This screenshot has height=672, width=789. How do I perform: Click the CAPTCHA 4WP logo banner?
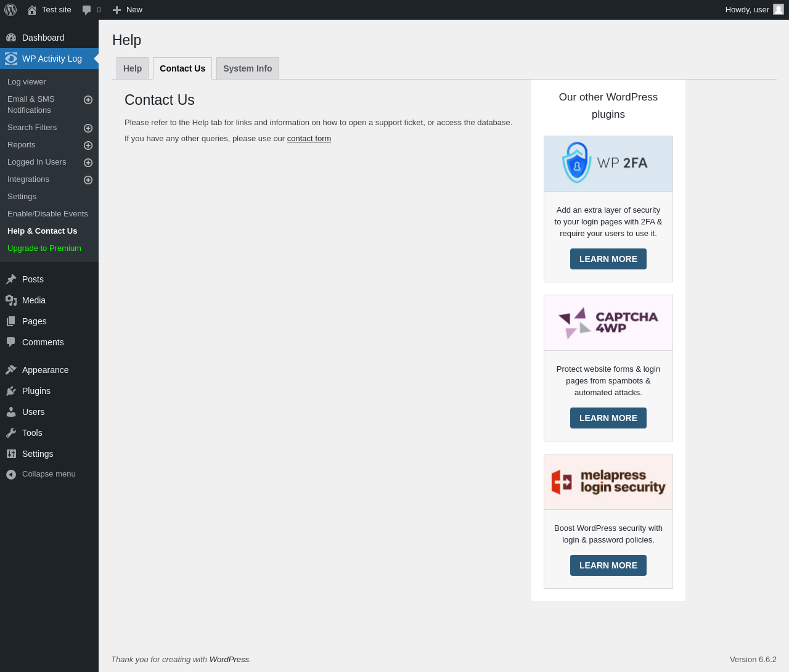pos(608,322)
